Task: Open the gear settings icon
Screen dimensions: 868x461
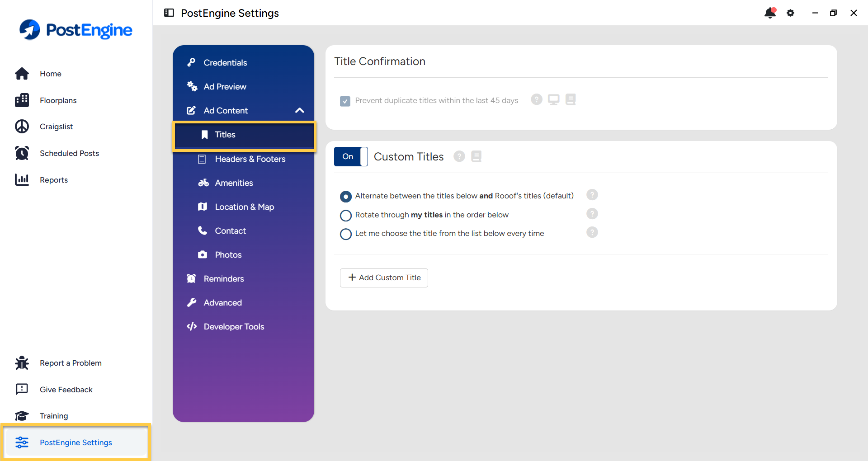Action: [x=790, y=13]
